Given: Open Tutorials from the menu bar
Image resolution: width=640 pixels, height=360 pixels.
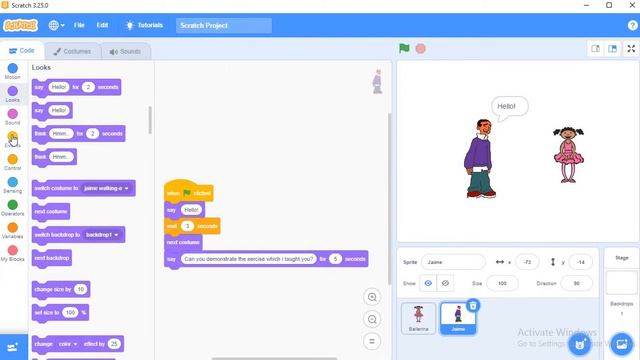Looking at the screenshot, I should coord(144,25).
